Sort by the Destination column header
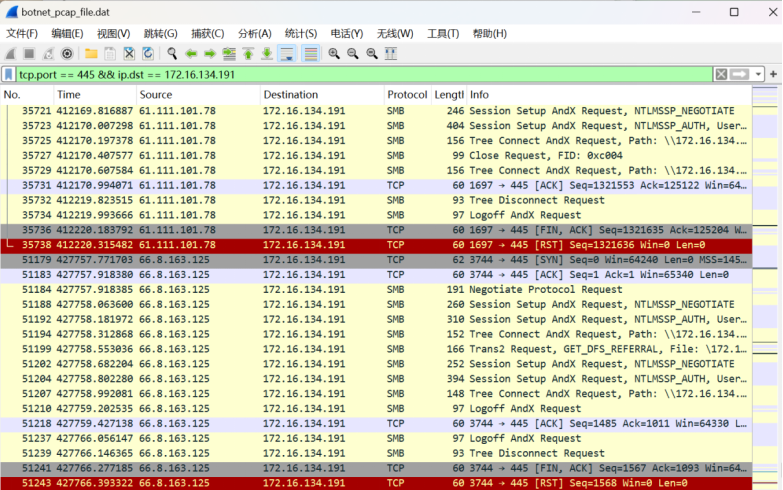 [323, 95]
